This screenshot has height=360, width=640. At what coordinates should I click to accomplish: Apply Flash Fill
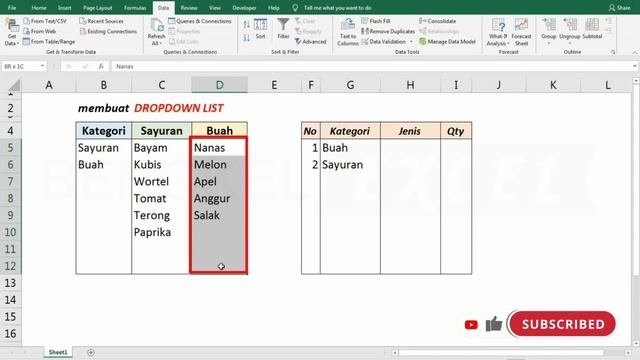click(x=376, y=21)
